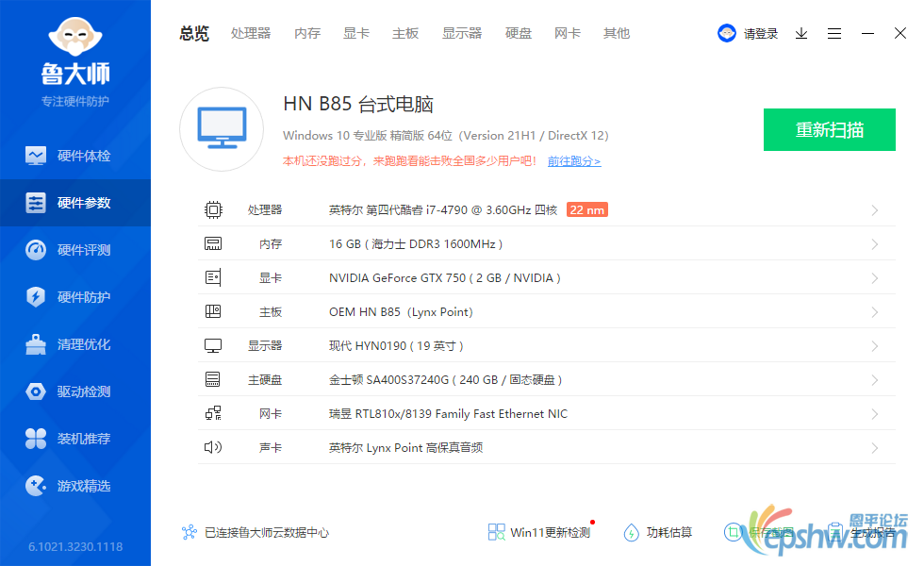
Task: Go to 硬件评测 benchmark section
Action: click(75, 250)
